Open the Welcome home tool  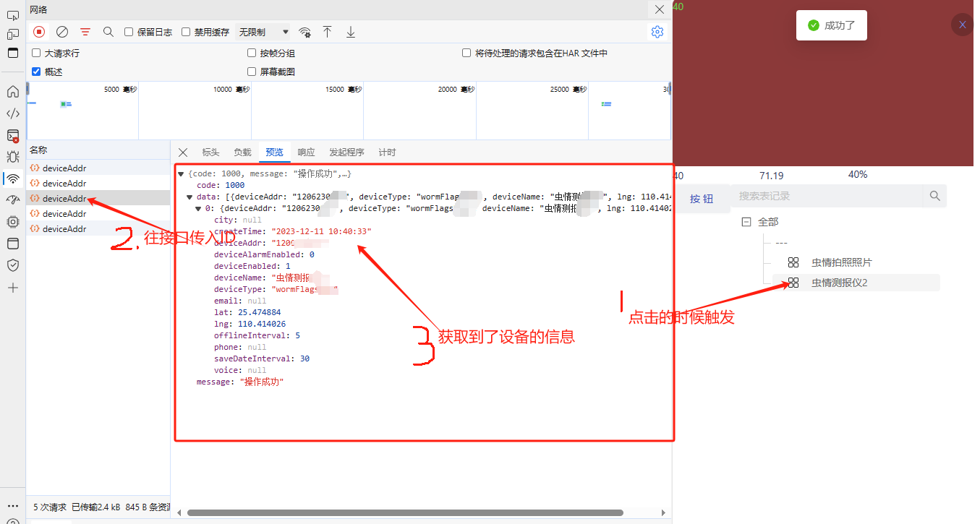12,92
